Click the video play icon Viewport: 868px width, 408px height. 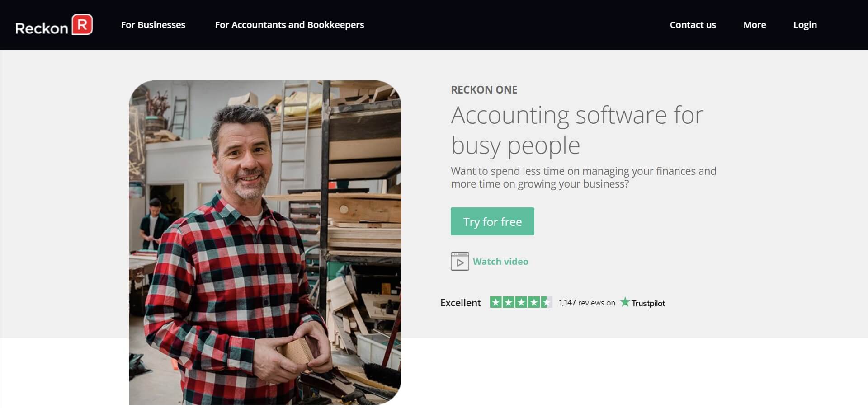(460, 262)
